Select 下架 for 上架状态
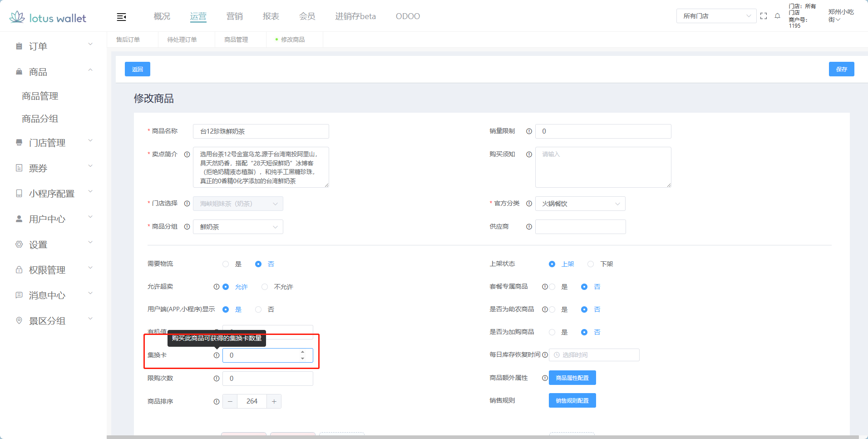The image size is (868, 439). click(x=591, y=264)
